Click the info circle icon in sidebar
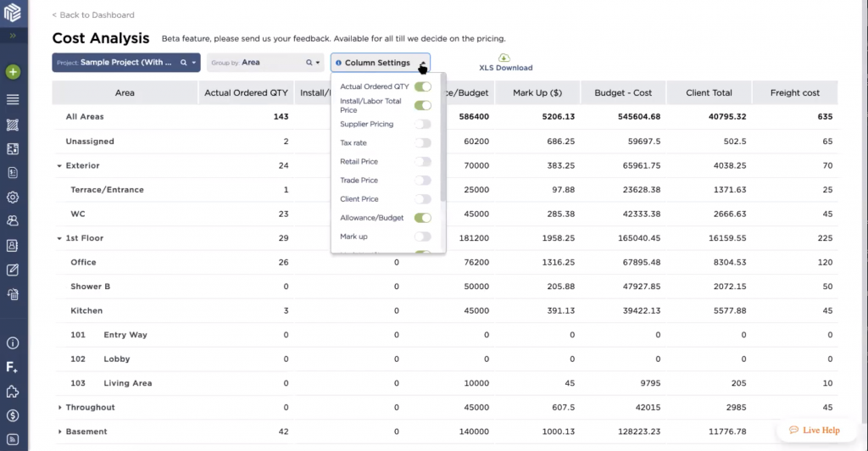This screenshot has height=451, width=868. (x=13, y=343)
